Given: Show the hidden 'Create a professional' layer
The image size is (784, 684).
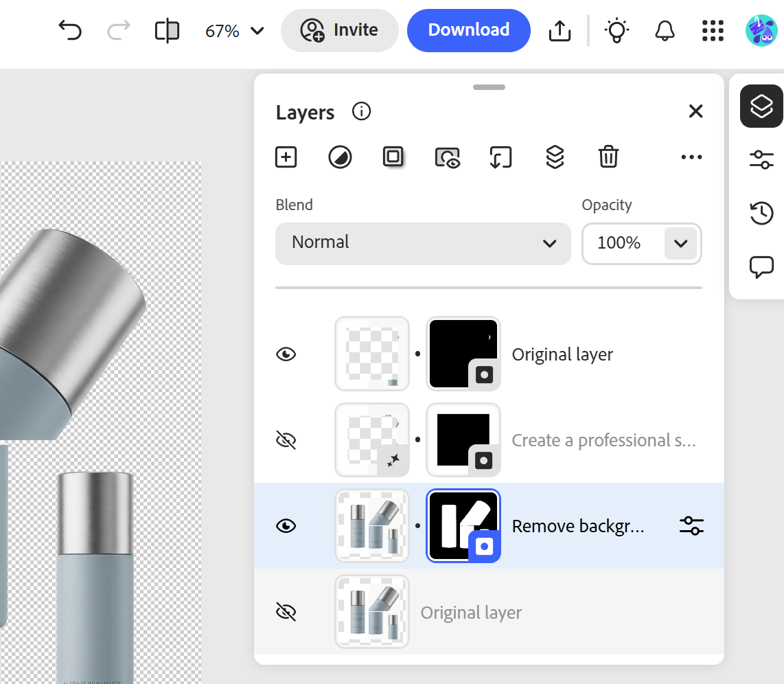Looking at the screenshot, I should [x=286, y=440].
